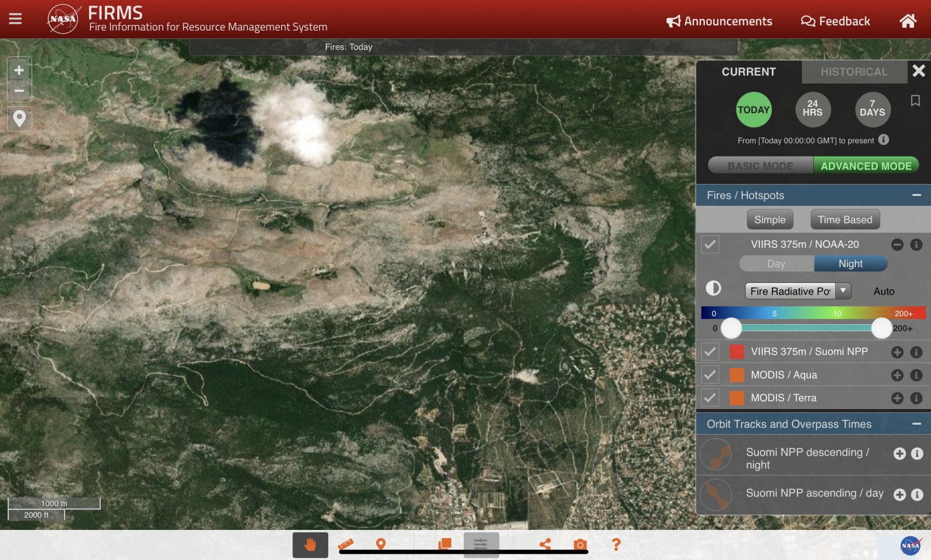Click the share icon in bottom toolbar
This screenshot has height=560, width=931.
pos(545,544)
